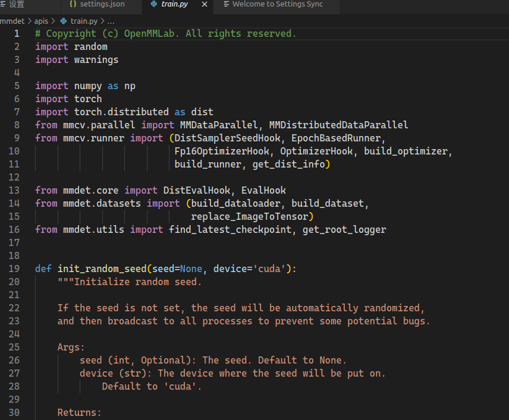
Task: Open the Welcome to Settings Sync tab
Action: (x=279, y=7)
